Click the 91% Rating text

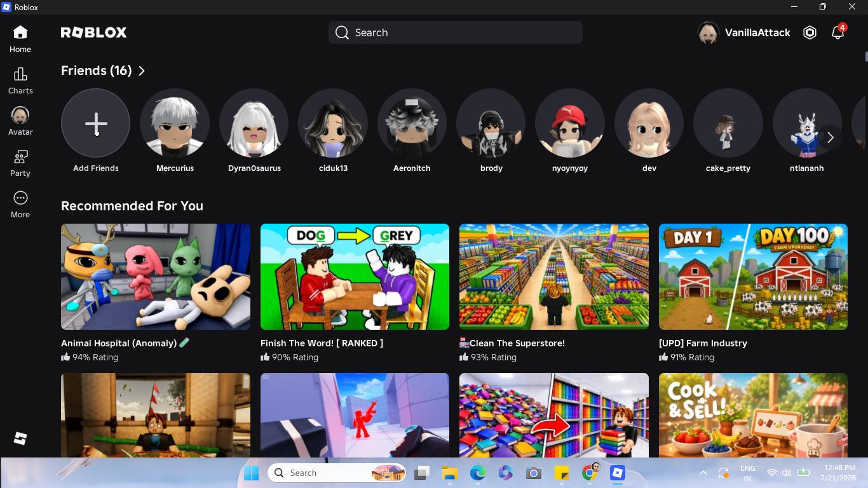coord(692,357)
